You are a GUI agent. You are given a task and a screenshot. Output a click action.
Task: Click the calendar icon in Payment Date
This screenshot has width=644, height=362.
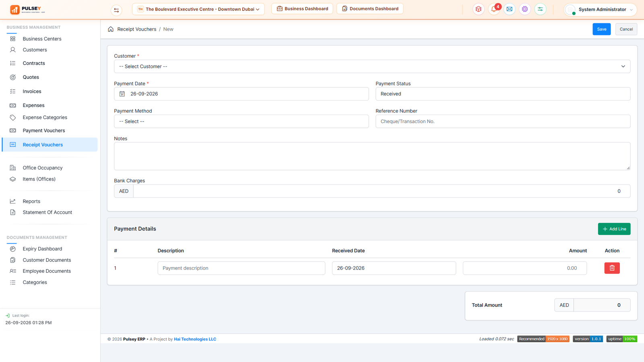[122, 94]
